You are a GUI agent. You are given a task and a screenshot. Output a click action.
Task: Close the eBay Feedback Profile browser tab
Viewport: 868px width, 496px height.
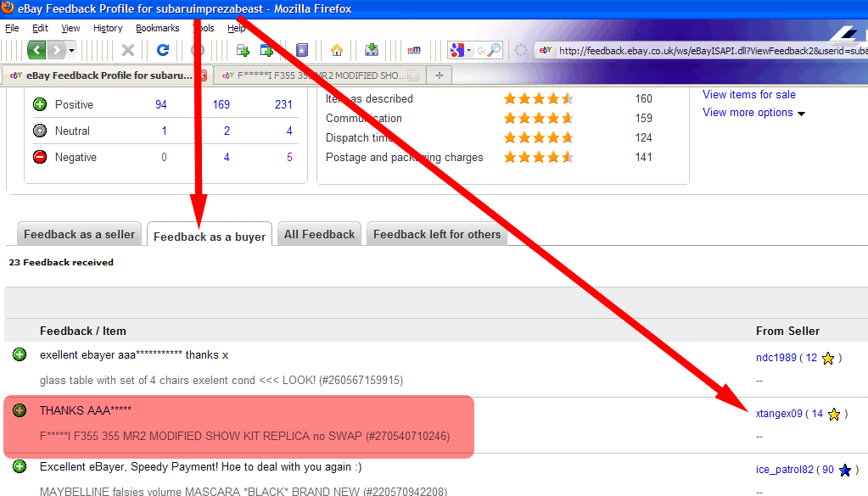203,75
